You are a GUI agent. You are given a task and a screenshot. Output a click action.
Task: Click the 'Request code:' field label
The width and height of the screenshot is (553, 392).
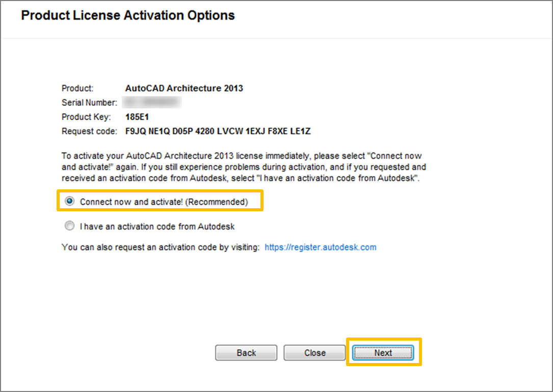pos(90,131)
